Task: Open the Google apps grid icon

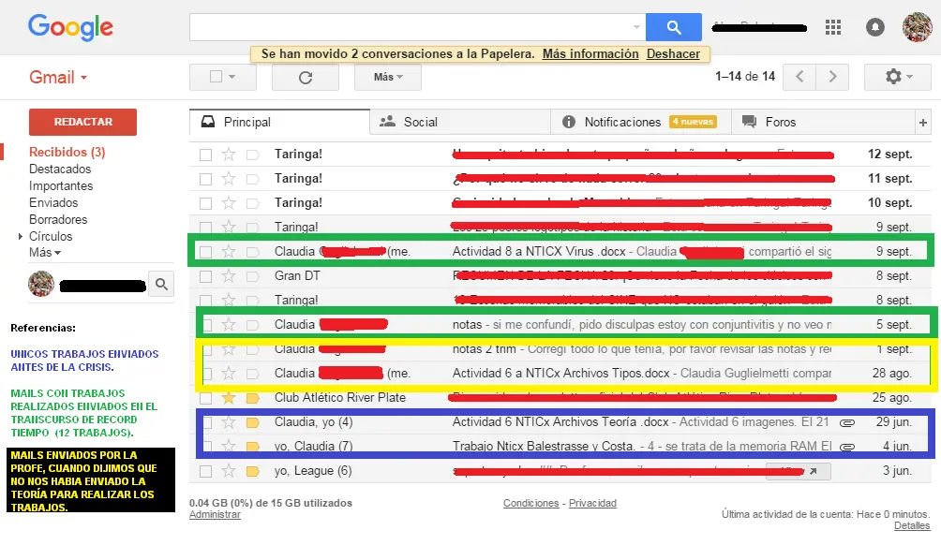Action: [833, 27]
